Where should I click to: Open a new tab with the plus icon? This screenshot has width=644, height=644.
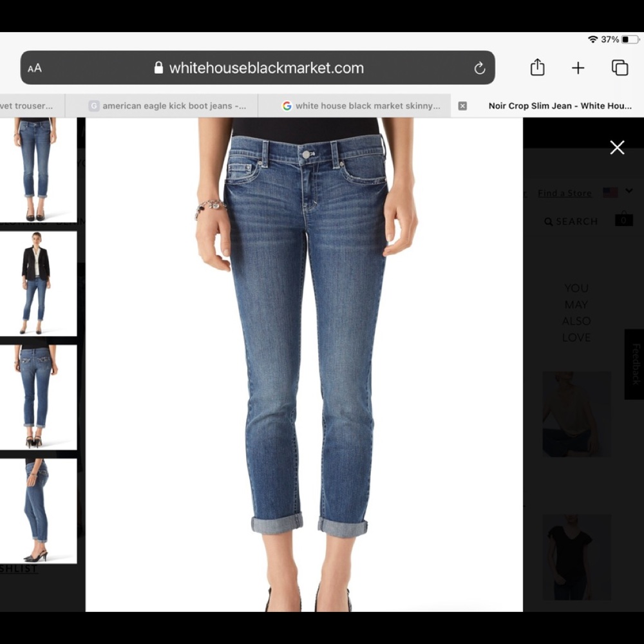coord(578,68)
